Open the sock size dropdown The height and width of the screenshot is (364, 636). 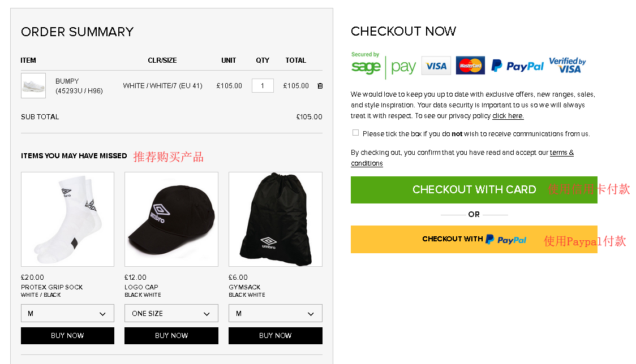click(x=67, y=313)
